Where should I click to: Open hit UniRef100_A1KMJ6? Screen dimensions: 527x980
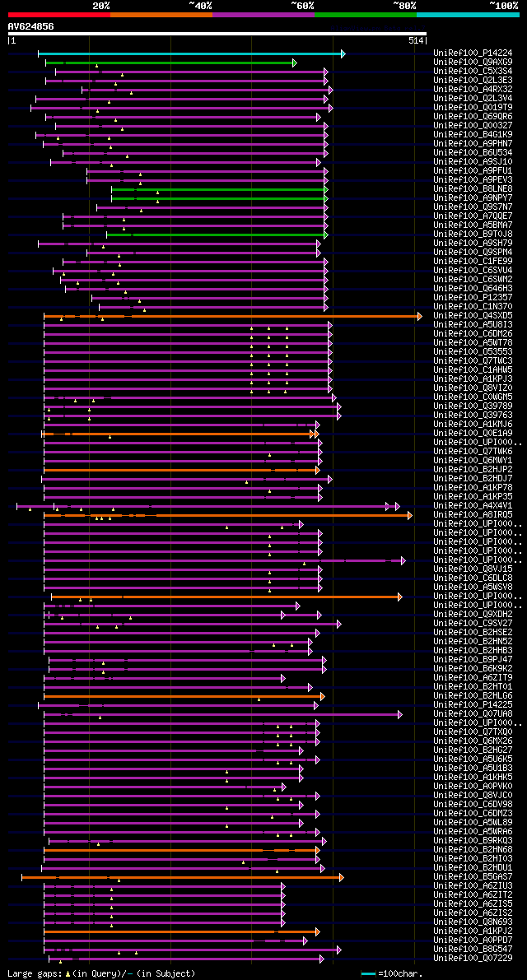(473, 425)
